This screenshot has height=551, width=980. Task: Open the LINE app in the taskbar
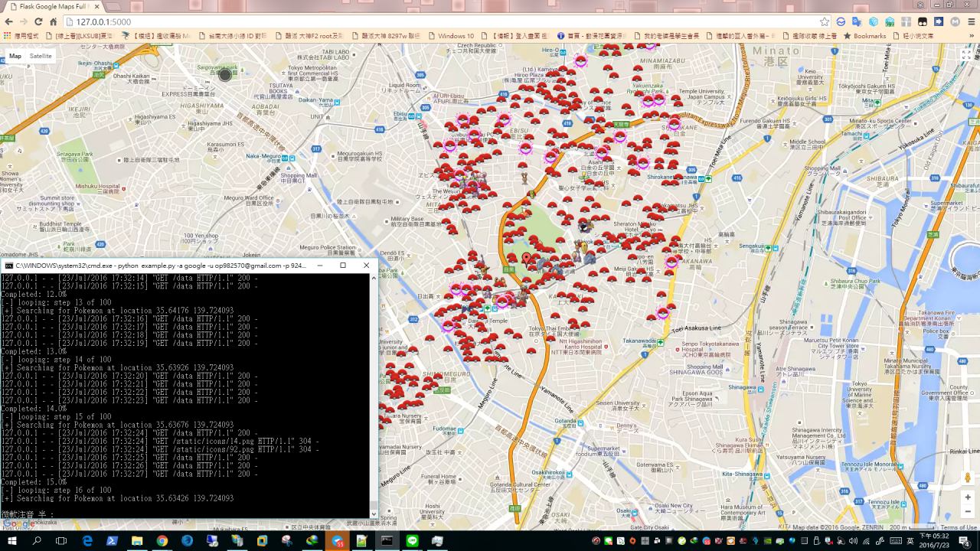(x=413, y=541)
